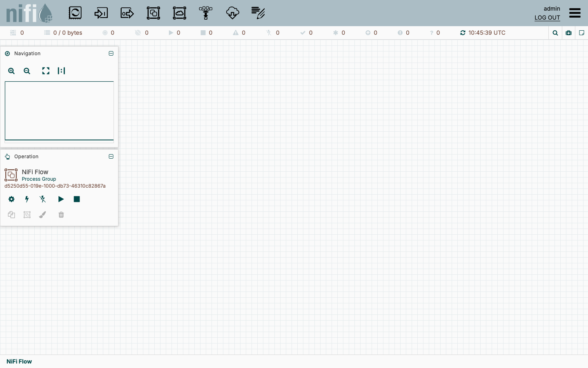Click the invalid components warning count
This screenshot has width=588, height=368.
[239, 33]
